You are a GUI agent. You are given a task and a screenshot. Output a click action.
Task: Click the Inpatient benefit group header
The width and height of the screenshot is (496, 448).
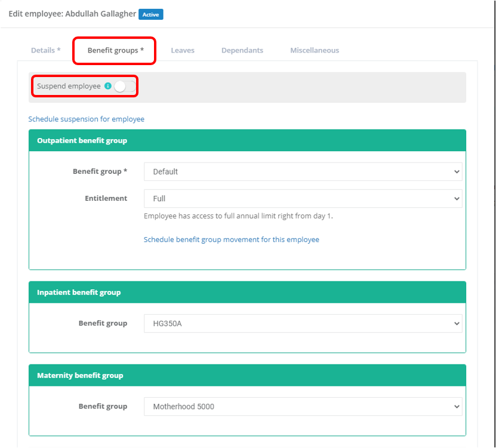79,293
